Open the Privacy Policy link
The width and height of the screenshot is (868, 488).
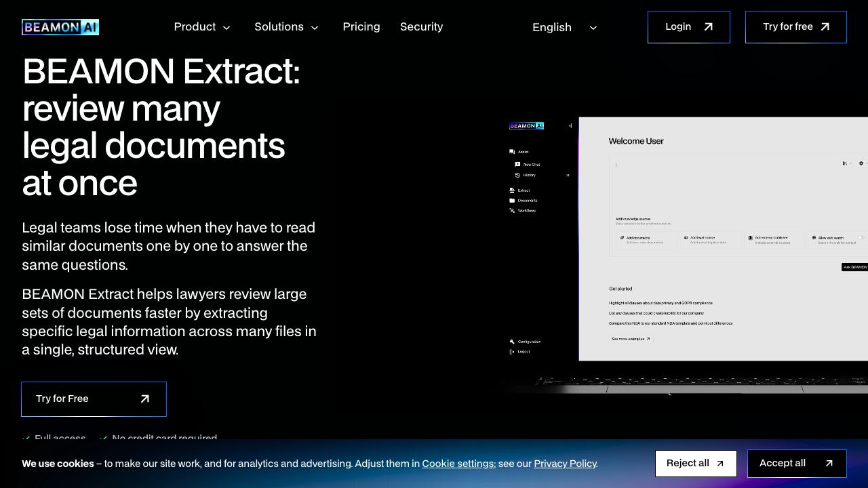[565, 464]
